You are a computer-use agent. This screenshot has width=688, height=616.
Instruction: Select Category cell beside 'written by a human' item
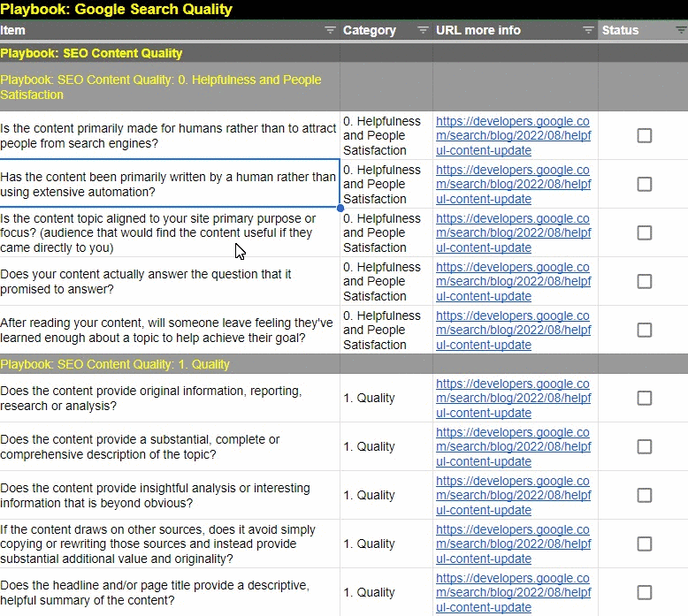[x=386, y=184]
